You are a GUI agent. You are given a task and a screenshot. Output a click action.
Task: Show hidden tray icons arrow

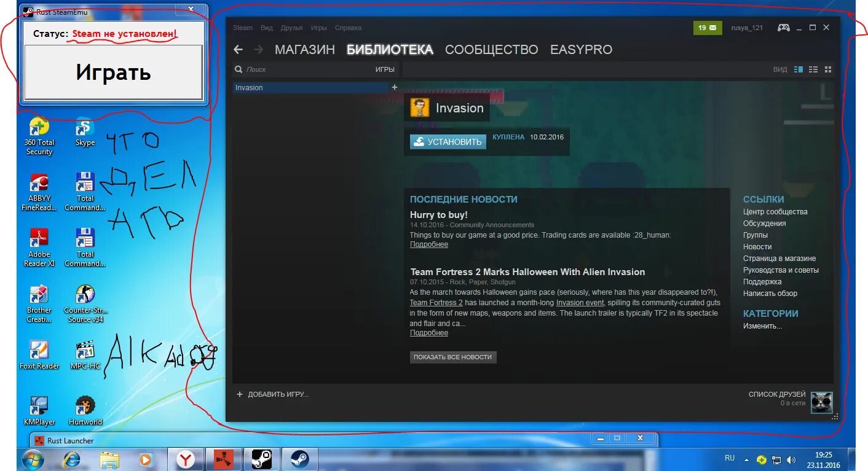pos(746,459)
